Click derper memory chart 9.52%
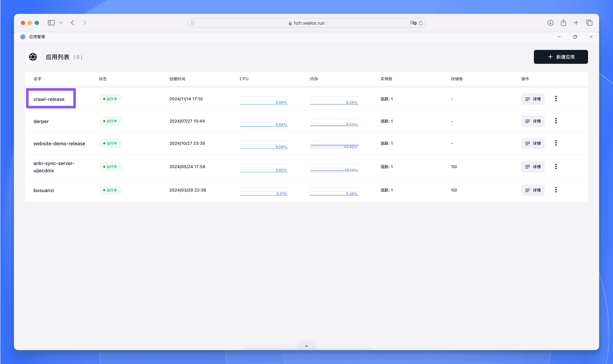The image size is (613, 364). pos(334,122)
